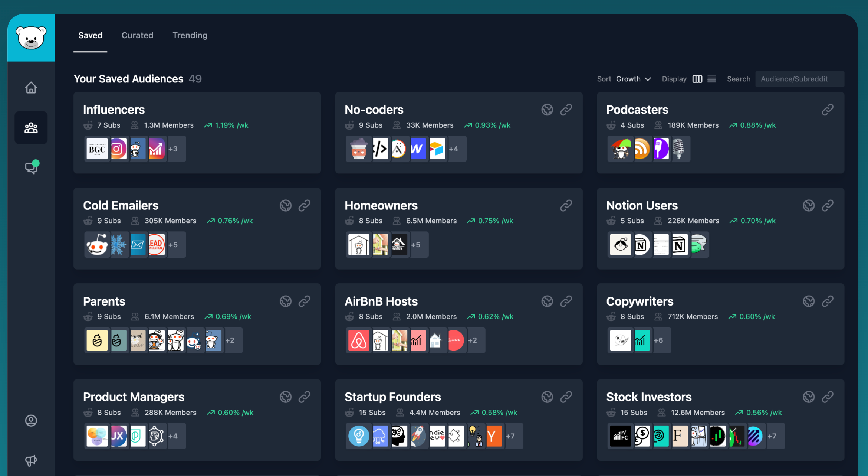Screen dimensions: 868x476
Task: Switch to list display view
Action: pyautogui.click(x=711, y=79)
